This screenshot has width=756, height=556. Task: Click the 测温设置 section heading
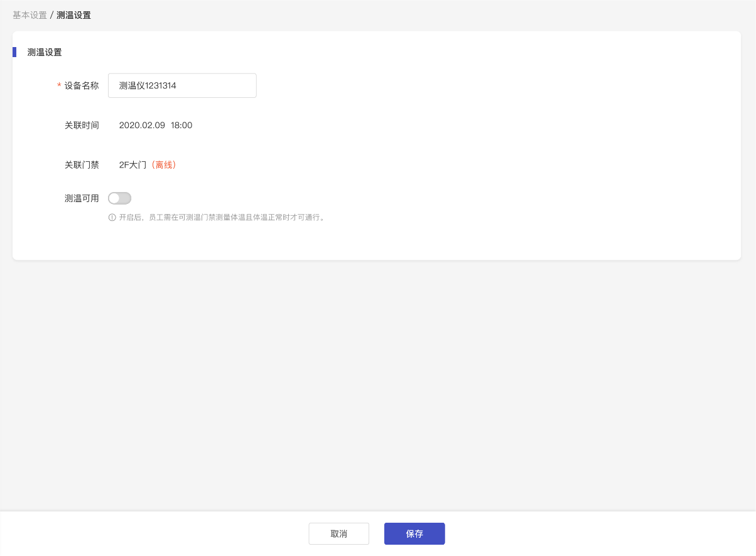(45, 52)
